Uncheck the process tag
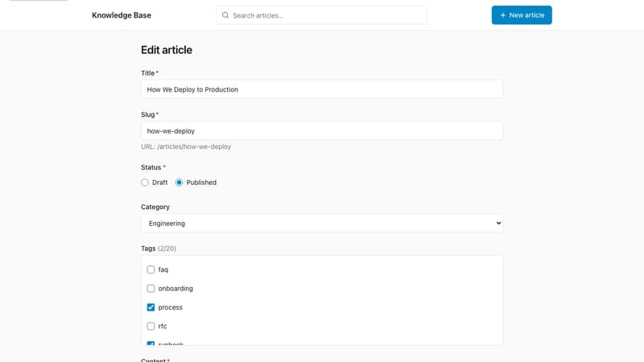The image size is (644, 362). tap(151, 307)
